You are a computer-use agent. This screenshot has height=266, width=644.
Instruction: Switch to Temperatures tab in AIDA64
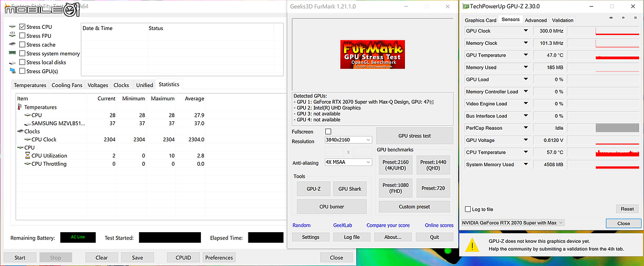click(x=30, y=85)
